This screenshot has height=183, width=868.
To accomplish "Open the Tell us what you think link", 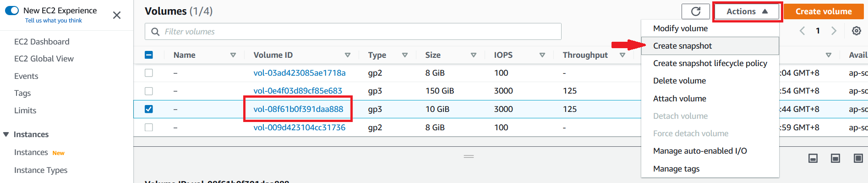I will pos(54,21).
